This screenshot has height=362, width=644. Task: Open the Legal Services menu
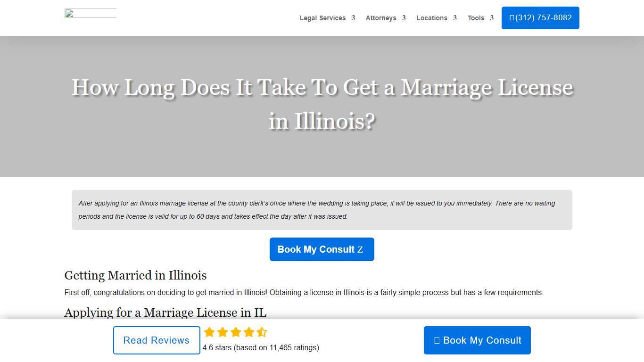point(322,18)
